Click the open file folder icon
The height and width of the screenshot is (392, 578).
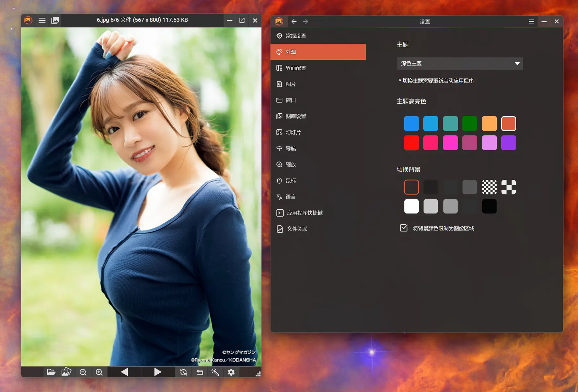(51, 372)
